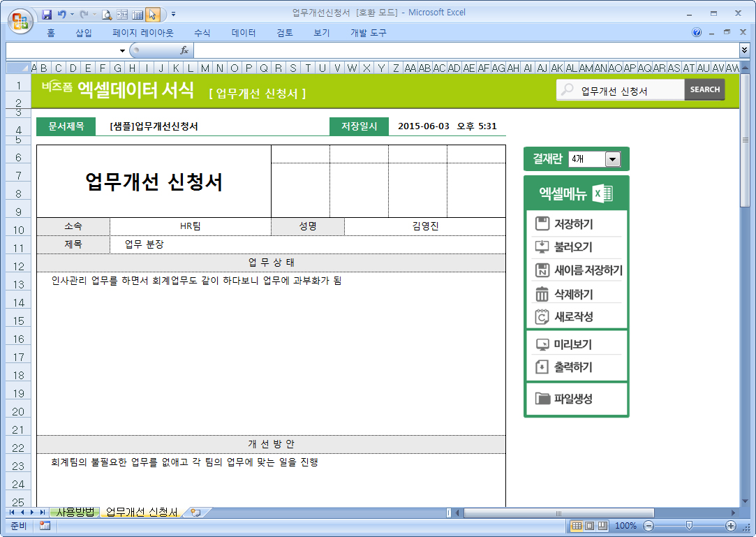Expand the Name Box dropdown arrow
Screen dimensions: 756x537
point(122,50)
